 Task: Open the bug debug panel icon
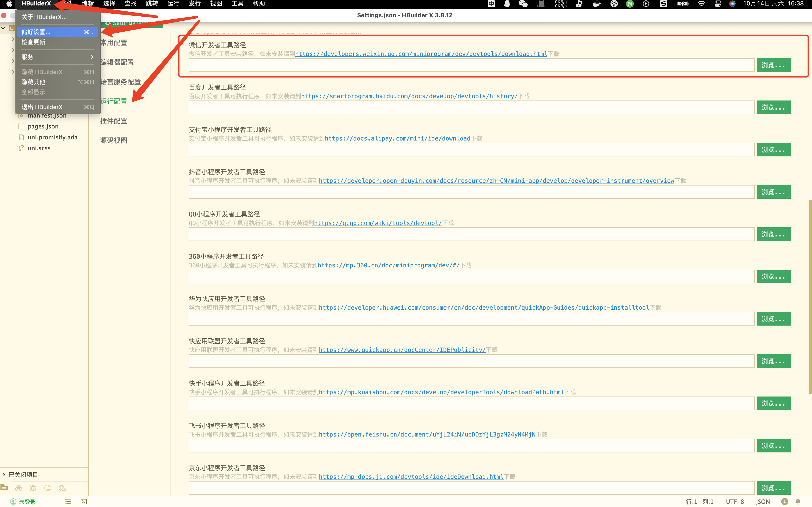coord(33,488)
